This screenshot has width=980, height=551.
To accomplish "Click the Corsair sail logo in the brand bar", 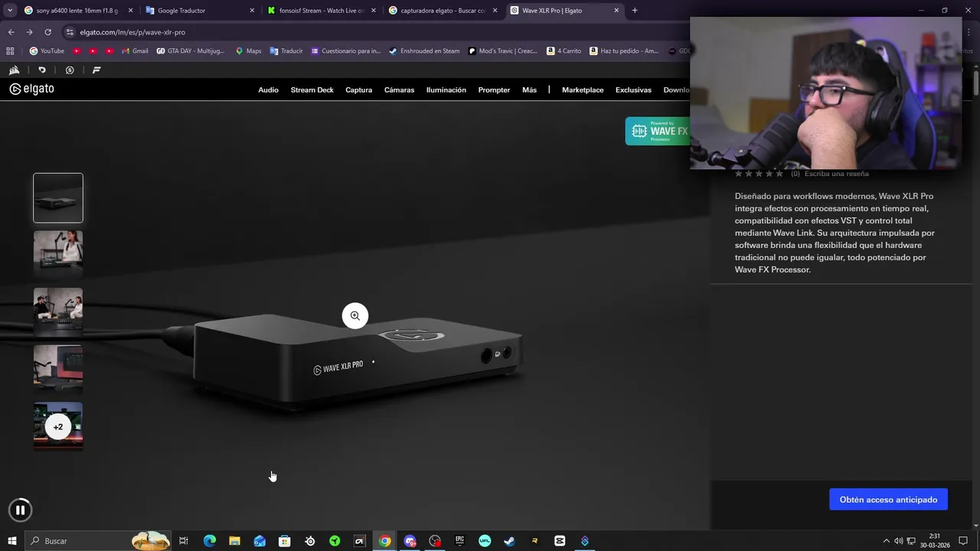I will tap(14, 70).
